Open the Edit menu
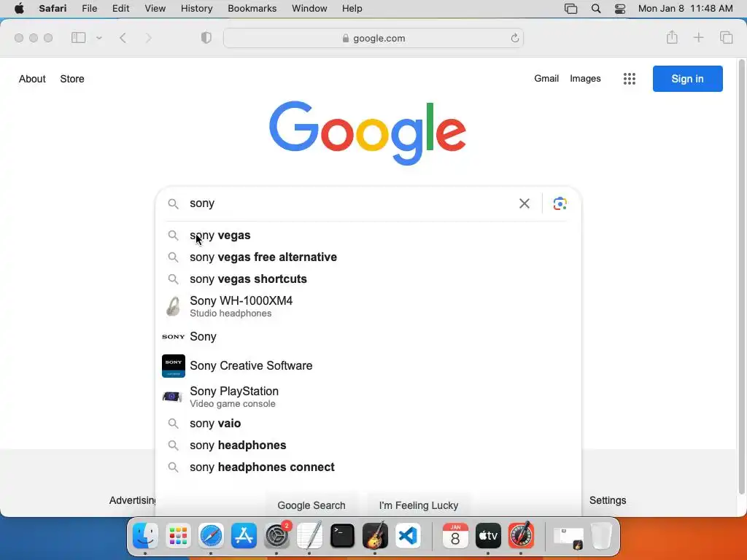Image resolution: width=747 pixels, height=560 pixels. pyautogui.click(x=120, y=9)
